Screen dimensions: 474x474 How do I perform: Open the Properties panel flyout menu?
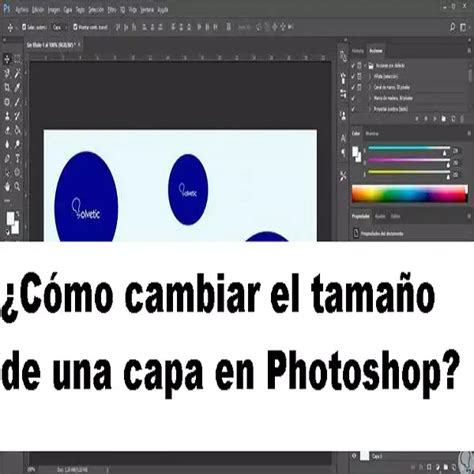click(x=469, y=216)
